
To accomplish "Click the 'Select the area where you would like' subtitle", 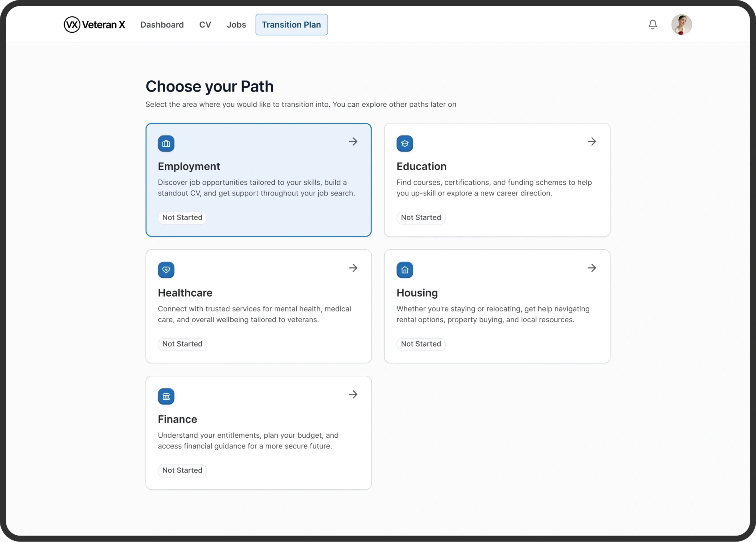I will [301, 104].
